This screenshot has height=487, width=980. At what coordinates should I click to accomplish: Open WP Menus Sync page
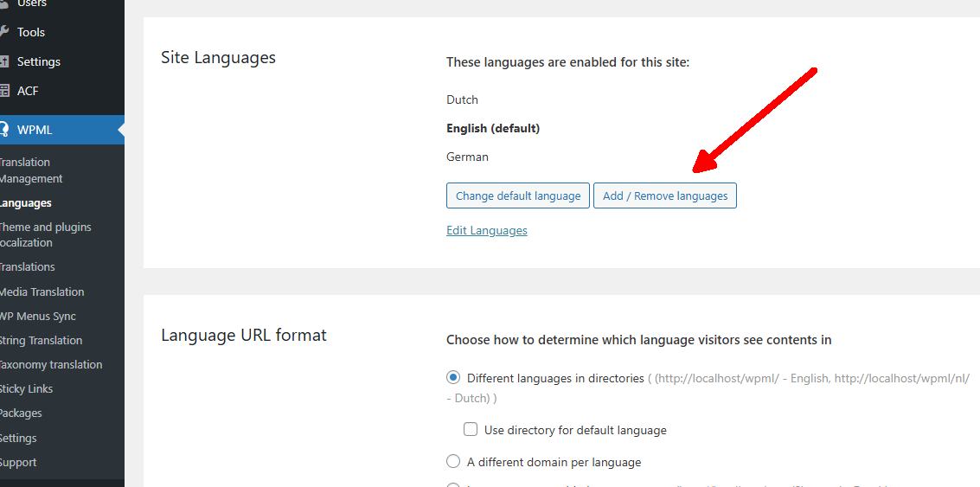[x=38, y=316]
